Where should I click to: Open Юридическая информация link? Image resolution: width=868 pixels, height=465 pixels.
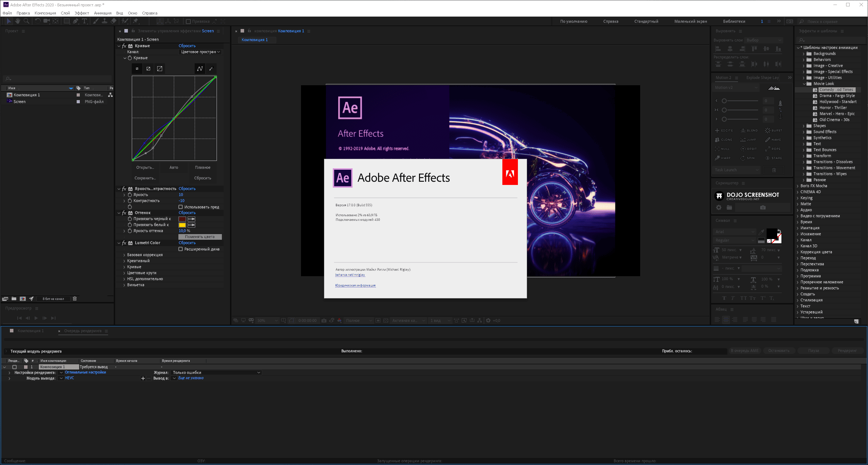click(355, 285)
